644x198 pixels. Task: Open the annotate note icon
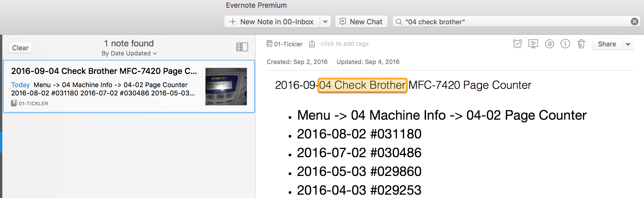pyautogui.click(x=550, y=44)
